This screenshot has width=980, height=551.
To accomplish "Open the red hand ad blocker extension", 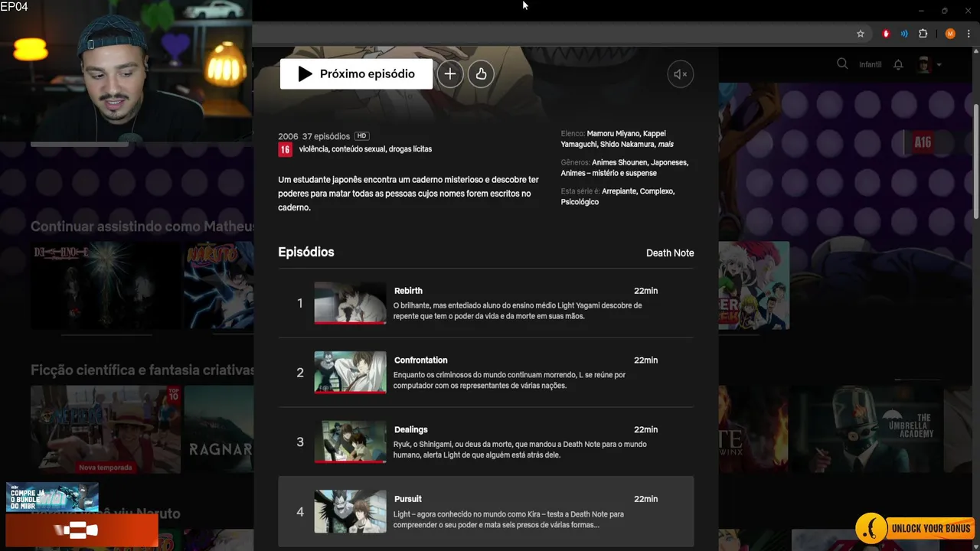I will 886,34.
